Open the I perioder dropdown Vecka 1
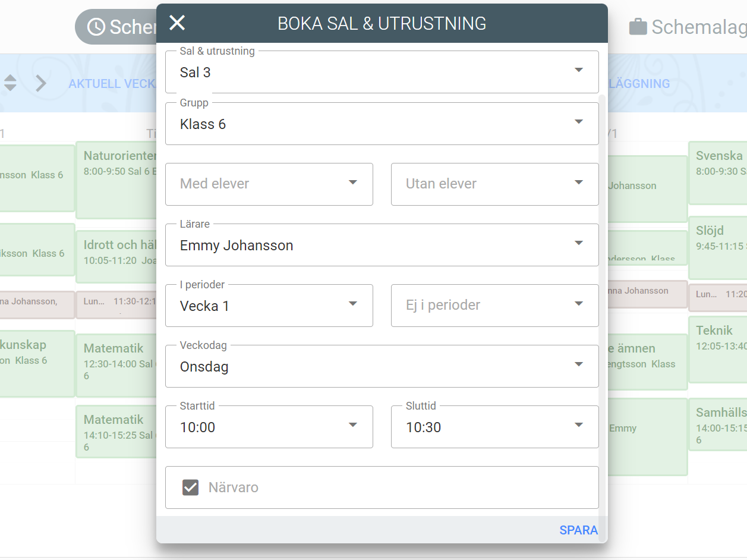This screenshot has height=560, width=747. 269,306
